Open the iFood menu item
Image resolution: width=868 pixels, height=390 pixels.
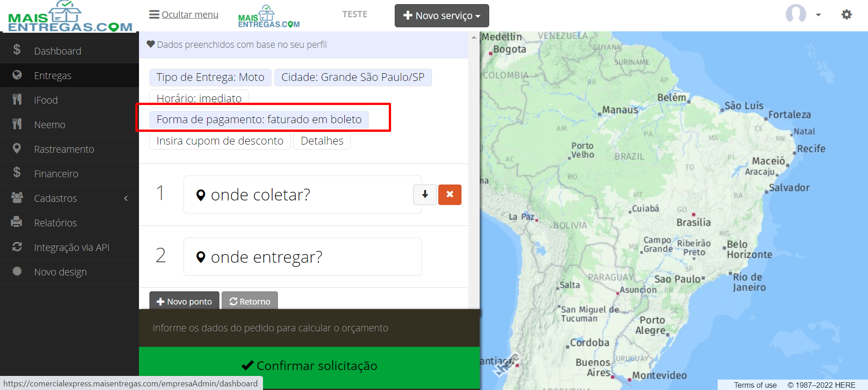click(x=69, y=100)
